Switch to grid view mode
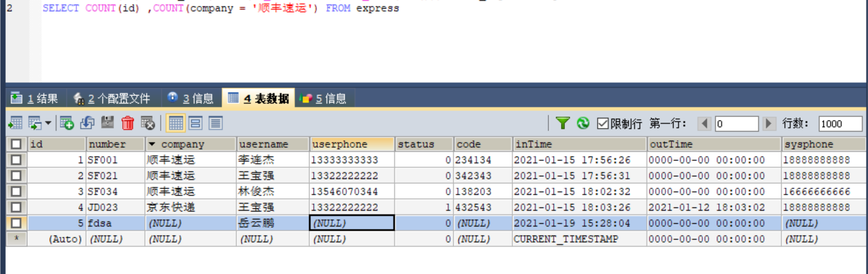 [x=176, y=123]
